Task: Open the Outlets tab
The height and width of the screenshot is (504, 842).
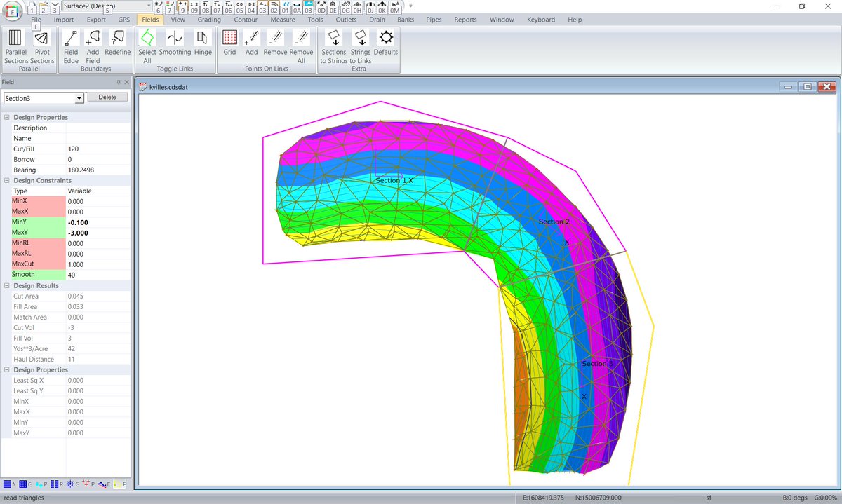Action: [346, 20]
